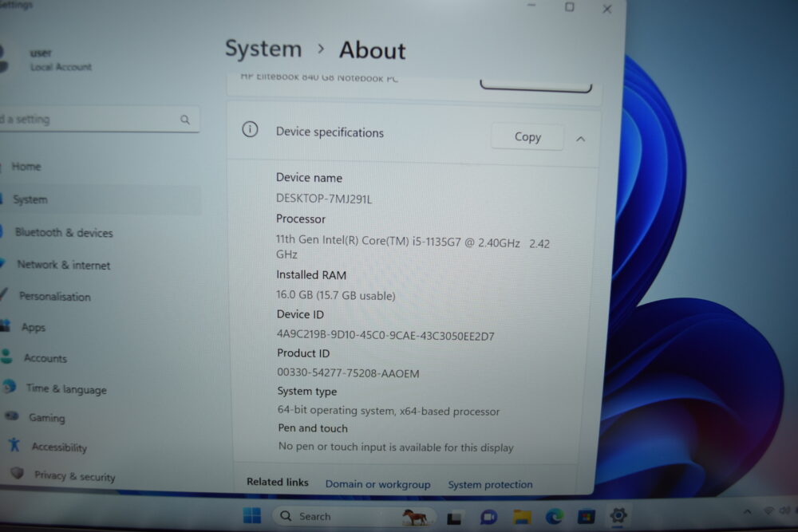The height and width of the screenshot is (532, 798).
Task: Click the horse image in taskbar search
Action: (415, 518)
